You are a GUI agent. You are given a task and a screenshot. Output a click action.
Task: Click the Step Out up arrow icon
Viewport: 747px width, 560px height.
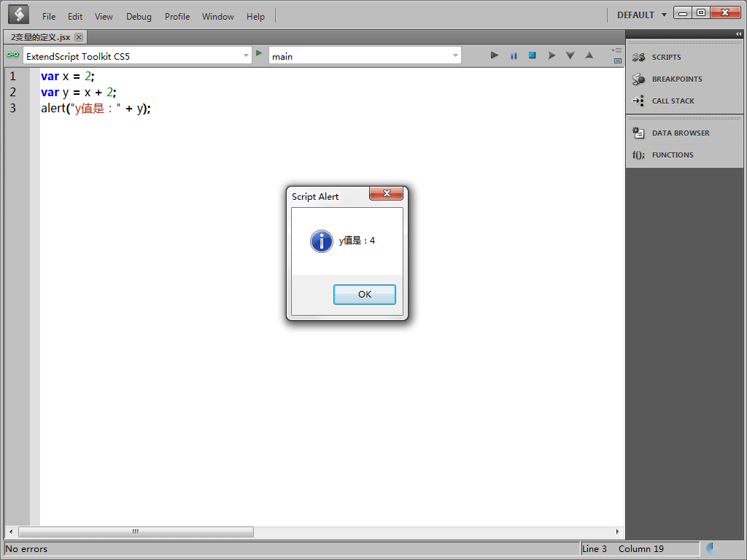[x=589, y=55]
